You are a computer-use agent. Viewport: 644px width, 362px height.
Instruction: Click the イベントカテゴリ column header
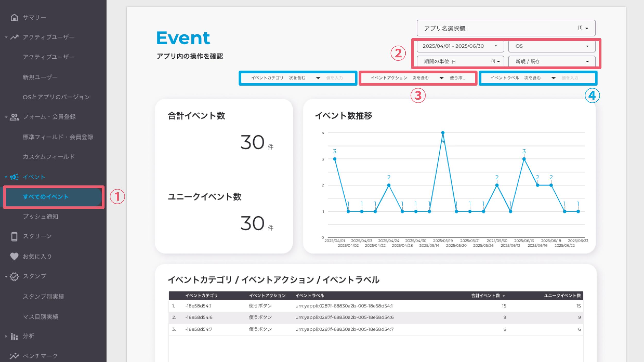(201, 296)
